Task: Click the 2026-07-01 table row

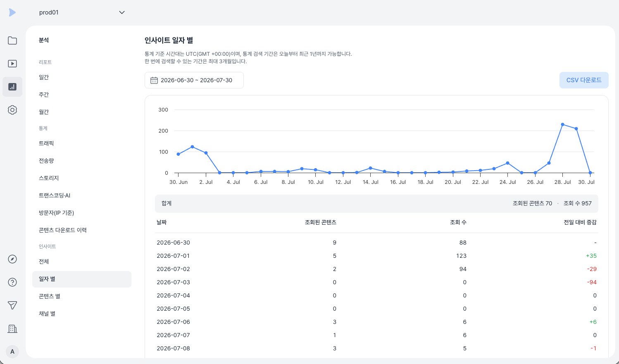Action: (376, 256)
